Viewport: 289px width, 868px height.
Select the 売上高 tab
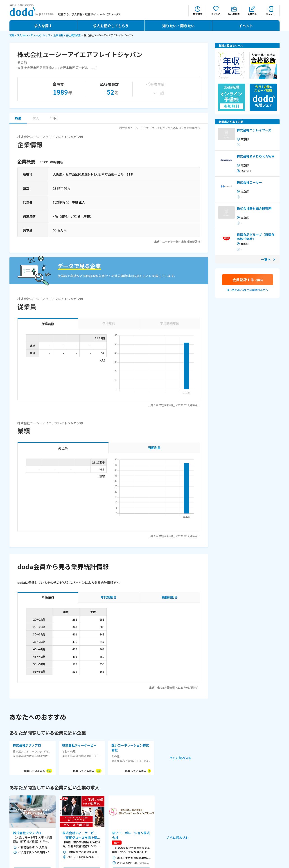[x=63, y=448]
